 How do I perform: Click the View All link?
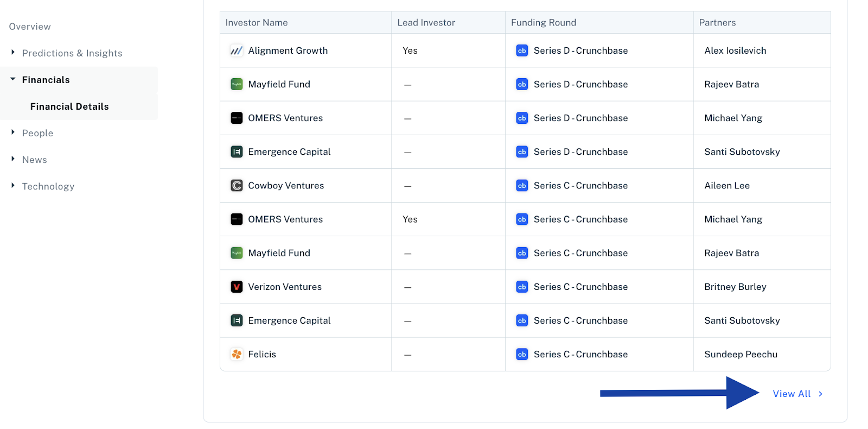click(792, 394)
